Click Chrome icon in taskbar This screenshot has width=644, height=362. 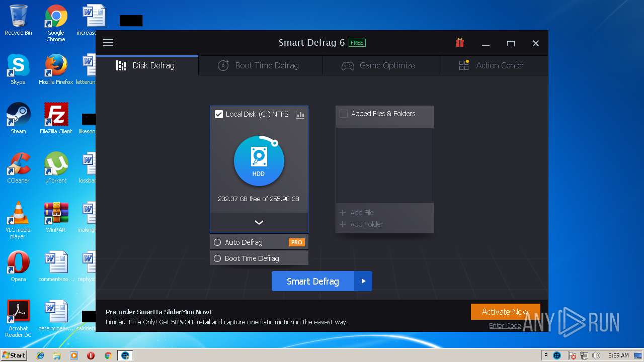point(108,355)
